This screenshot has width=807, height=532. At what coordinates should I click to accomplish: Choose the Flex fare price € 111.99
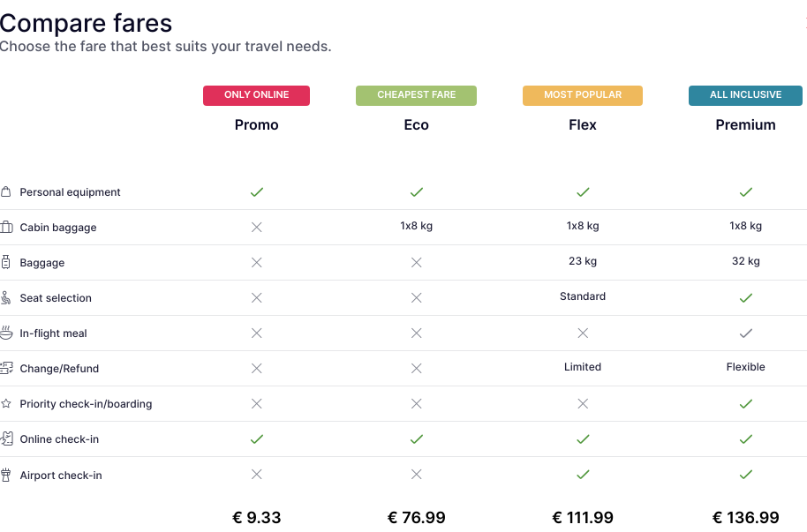583,517
